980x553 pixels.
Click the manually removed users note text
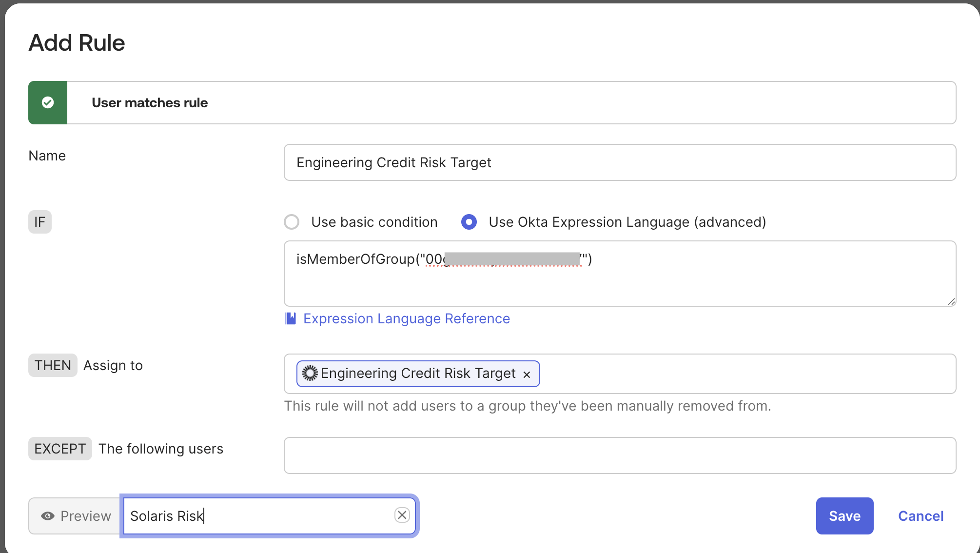[x=528, y=406]
